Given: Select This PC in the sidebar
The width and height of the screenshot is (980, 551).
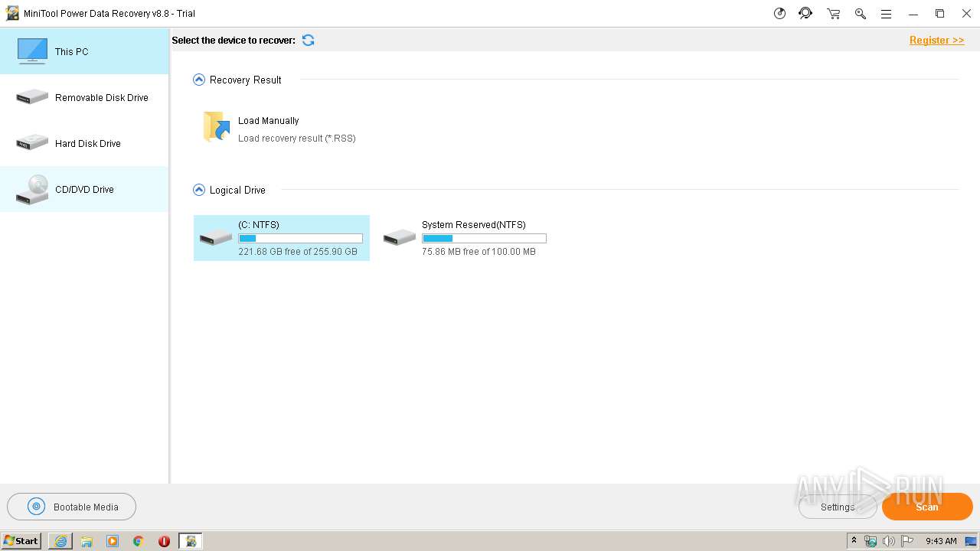Looking at the screenshot, I should 84,51.
